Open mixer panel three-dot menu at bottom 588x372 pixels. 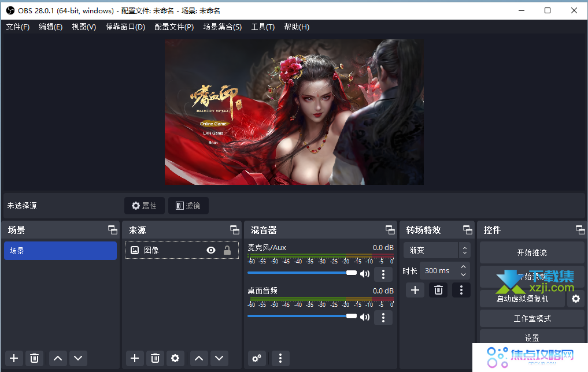click(280, 359)
